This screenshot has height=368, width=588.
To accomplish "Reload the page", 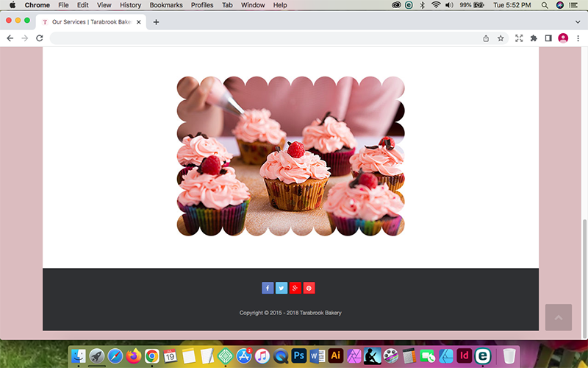I will click(x=40, y=38).
